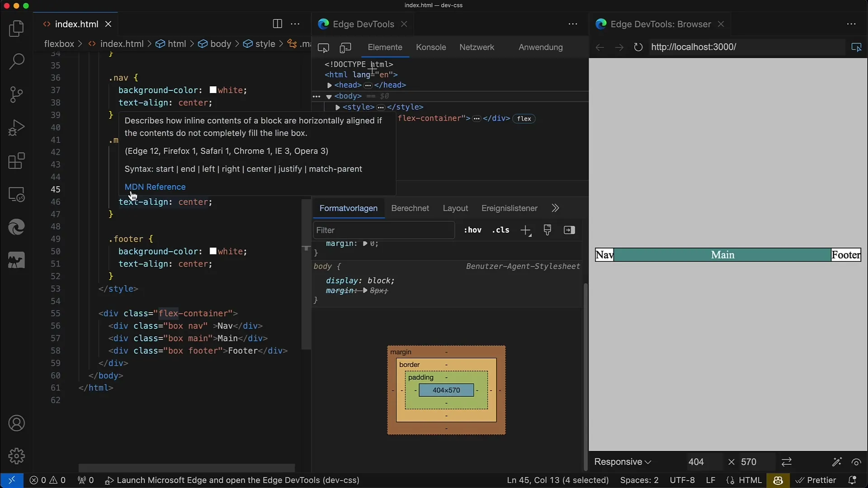The height and width of the screenshot is (488, 868).
Task: Activate the inspect element picker tool
Action: pos(323,47)
